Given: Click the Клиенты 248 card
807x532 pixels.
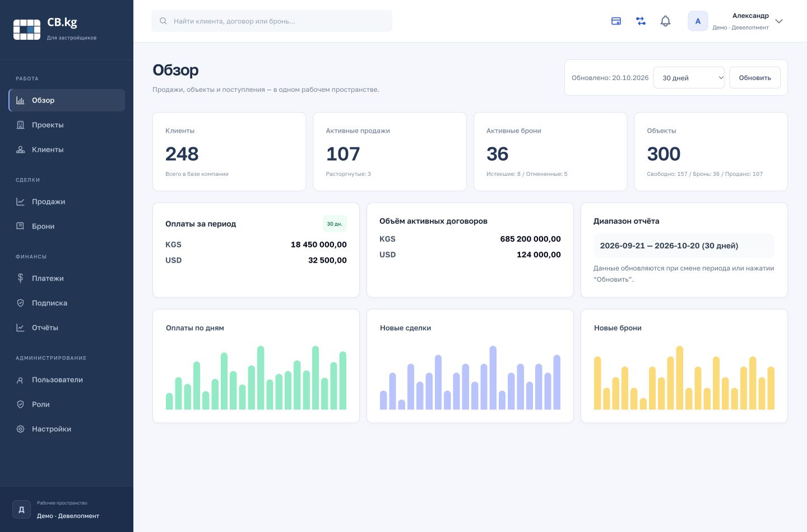Looking at the screenshot, I should (229, 152).
